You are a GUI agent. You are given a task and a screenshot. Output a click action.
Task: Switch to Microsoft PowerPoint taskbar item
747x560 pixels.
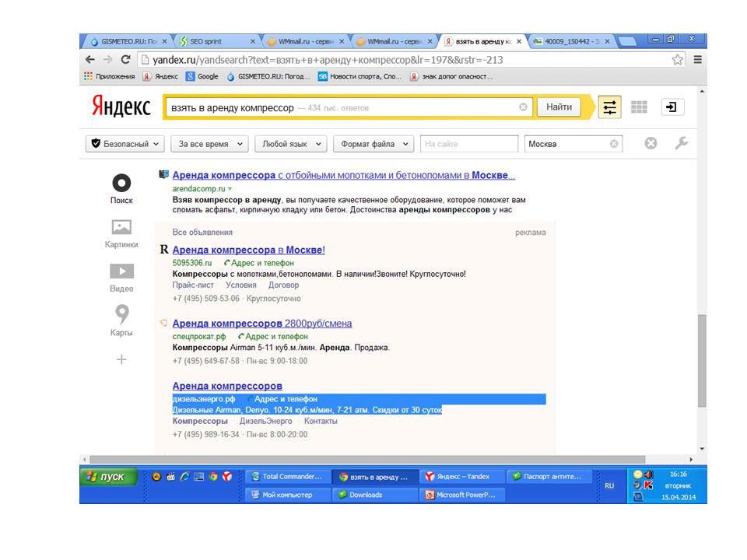(461, 495)
